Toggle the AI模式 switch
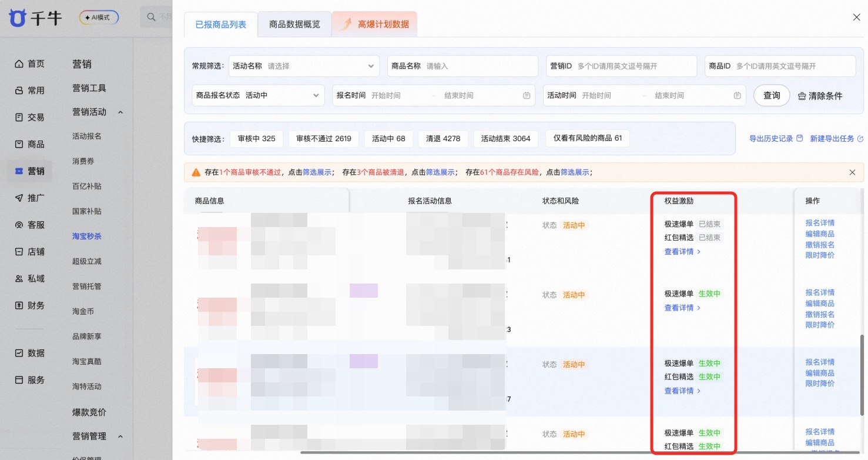Viewport: 868px width, 460px height. click(99, 18)
